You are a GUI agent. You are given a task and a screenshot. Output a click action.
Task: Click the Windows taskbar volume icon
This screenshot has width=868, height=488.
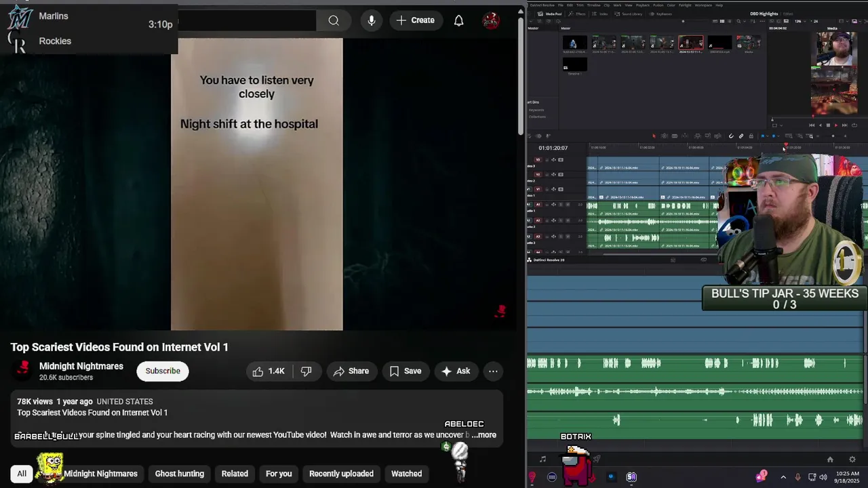tap(823, 477)
